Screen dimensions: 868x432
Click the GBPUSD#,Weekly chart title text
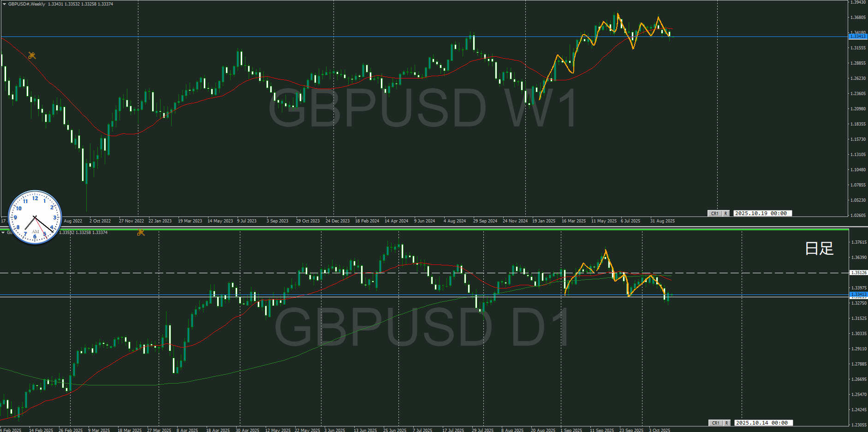pyautogui.click(x=27, y=4)
